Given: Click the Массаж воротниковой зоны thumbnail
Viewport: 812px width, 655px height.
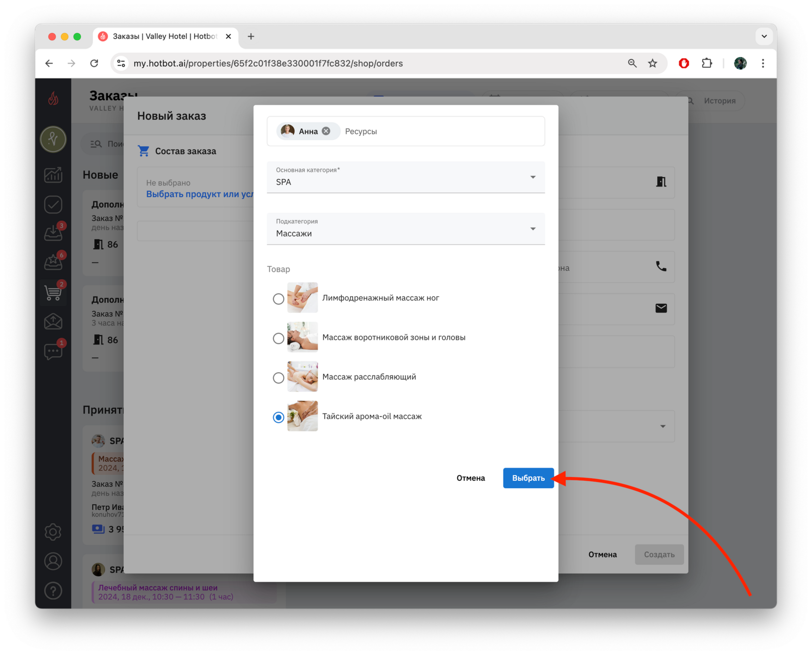Looking at the screenshot, I should tap(303, 337).
